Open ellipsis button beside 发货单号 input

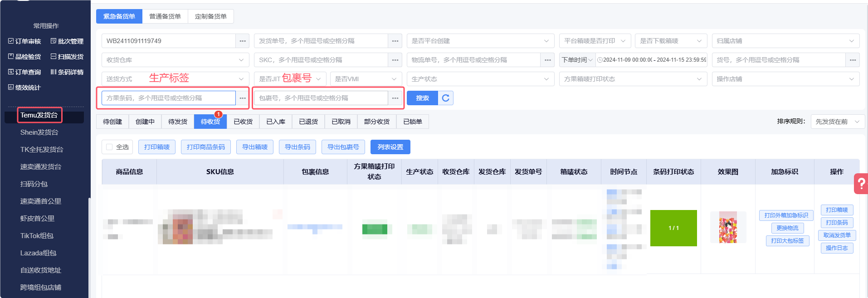(x=395, y=41)
